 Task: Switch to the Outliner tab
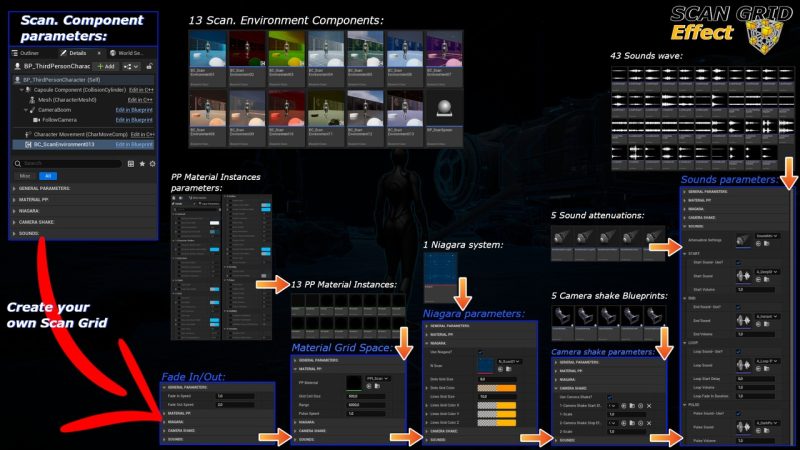(28, 53)
